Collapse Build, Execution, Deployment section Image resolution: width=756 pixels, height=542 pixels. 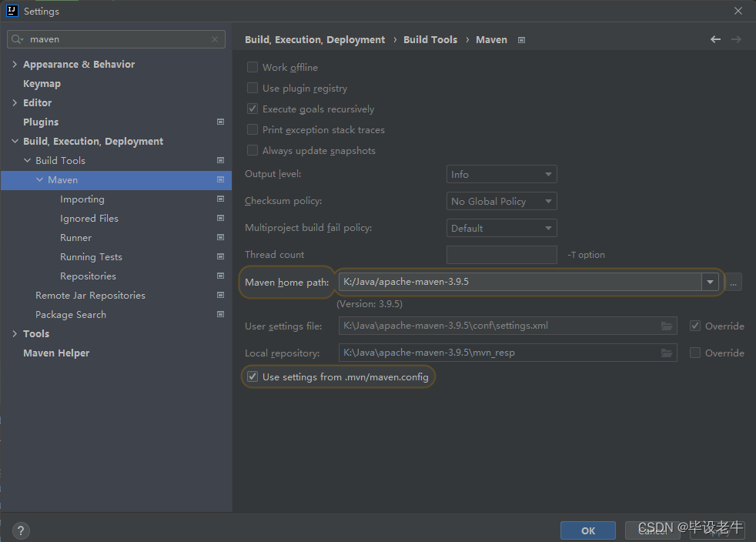click(x=15, y=142)
